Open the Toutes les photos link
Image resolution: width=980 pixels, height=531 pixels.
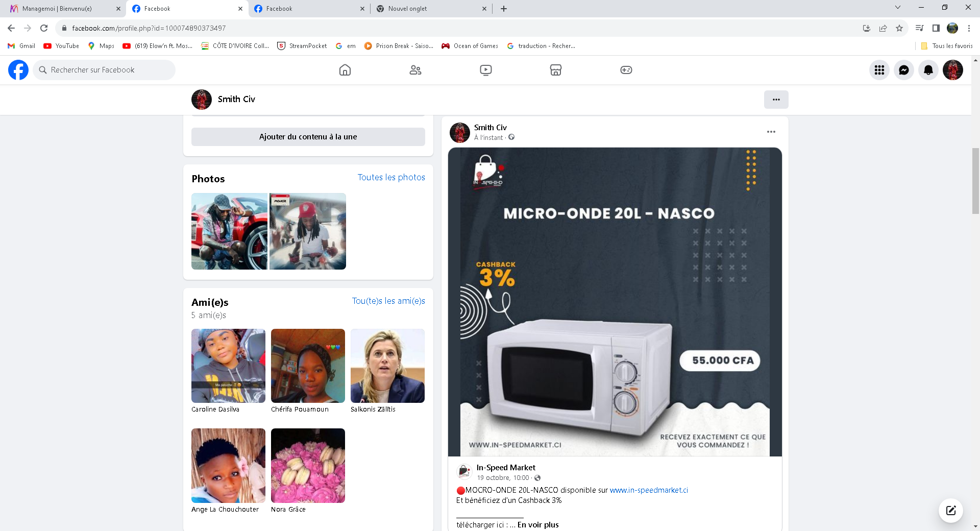(391, 177)
